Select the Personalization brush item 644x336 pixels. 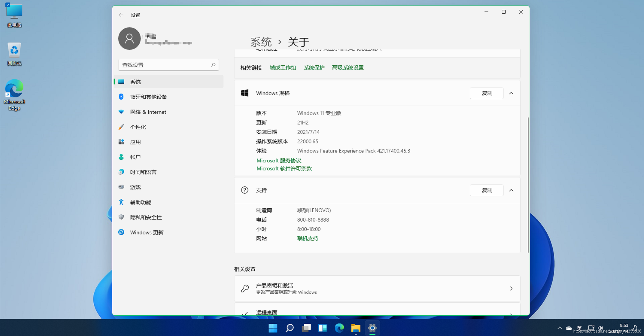138,127
